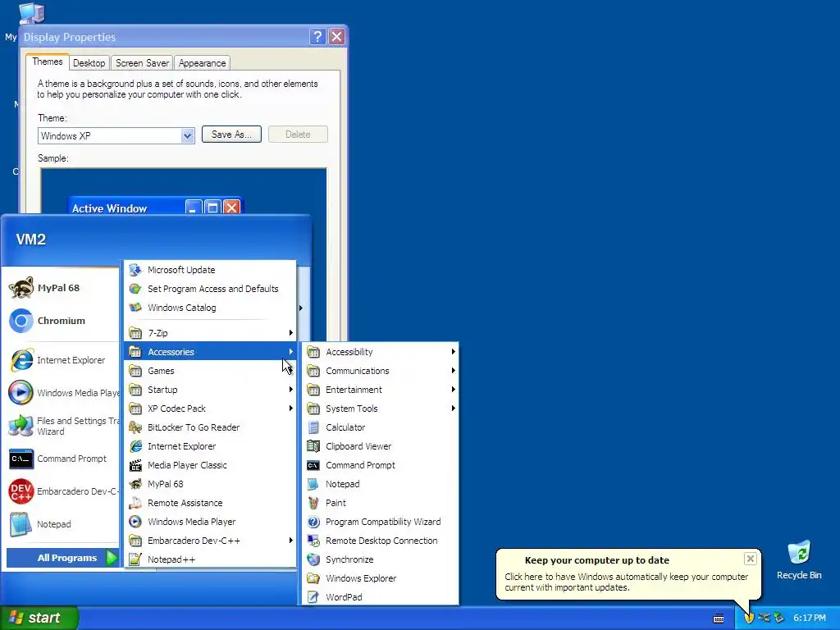Dismiss the update balloon notification
Screen dimensions: 840x630
[750, 559]
